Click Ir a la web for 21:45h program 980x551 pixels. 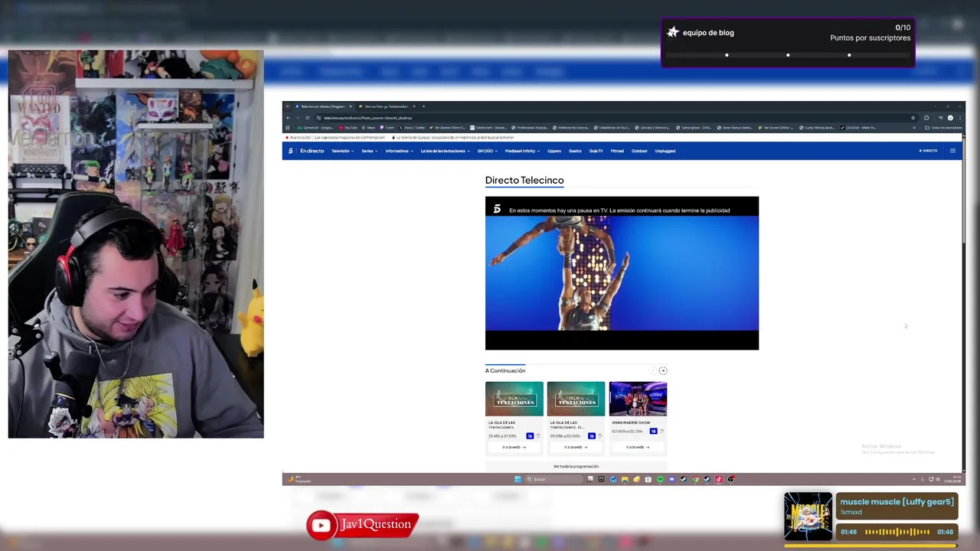click(514, 447)
